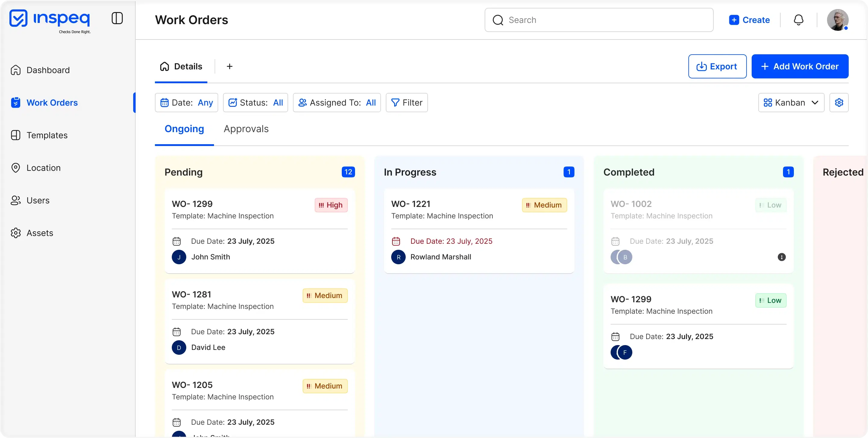
Task: Click Rowland Marshall's R avatar
Action: (398, 257)
